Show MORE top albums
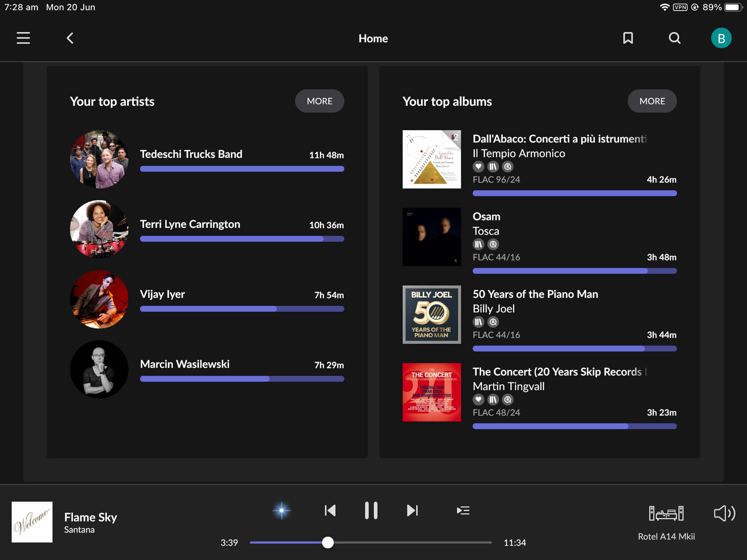This screenshot has width=747, height=560. click(x=652, y=101)
